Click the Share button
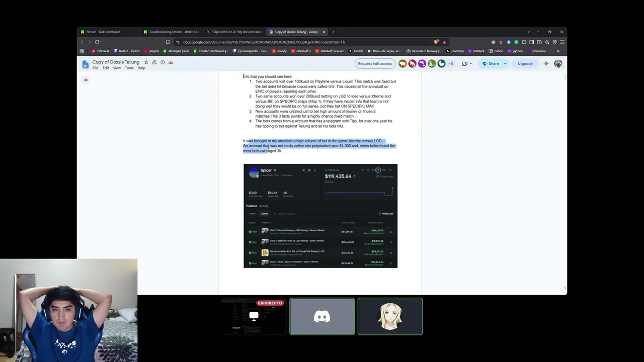644x362 pixels. tap(491, 64)
